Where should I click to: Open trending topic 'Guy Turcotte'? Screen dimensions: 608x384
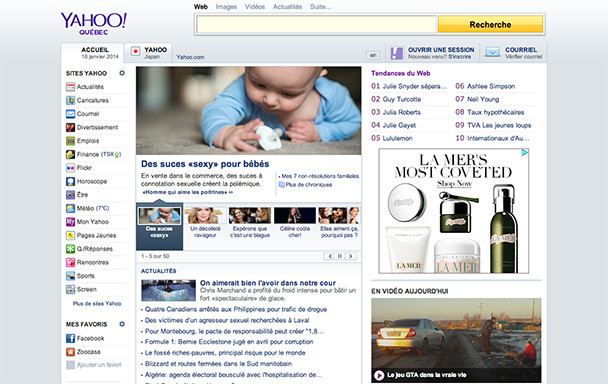coord(402,99)
